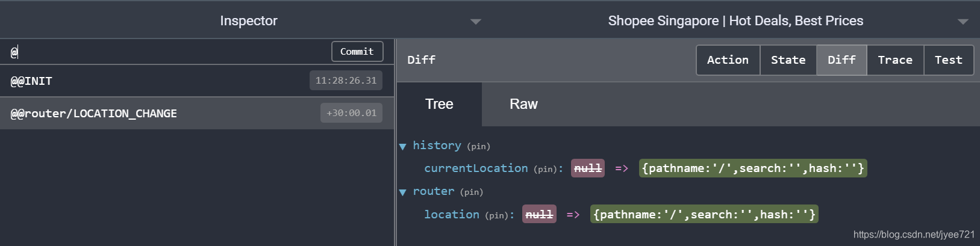The width and height of the screenshot is (980, 246).
Task: Click the location key under router
Action: 452,215
